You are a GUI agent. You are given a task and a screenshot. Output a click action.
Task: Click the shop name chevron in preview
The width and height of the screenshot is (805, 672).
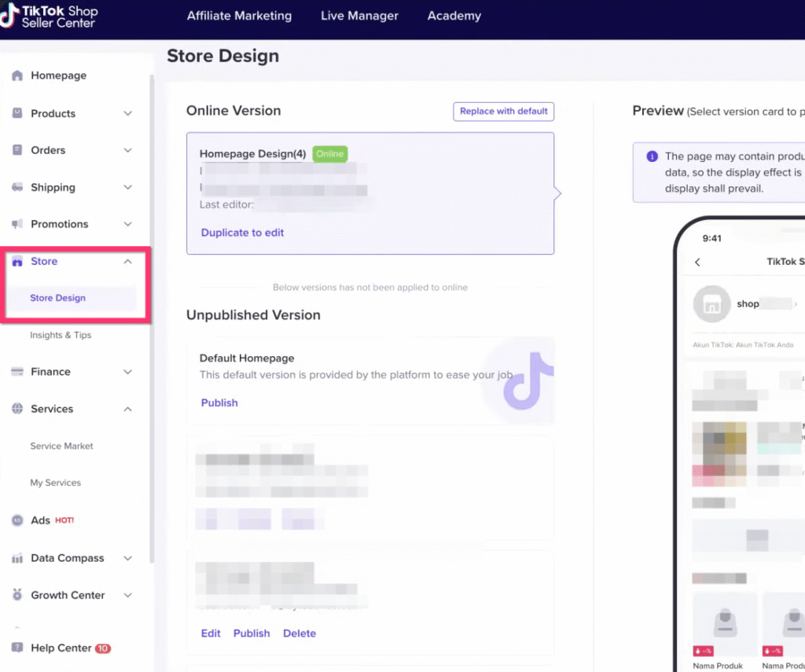[796, 304]
